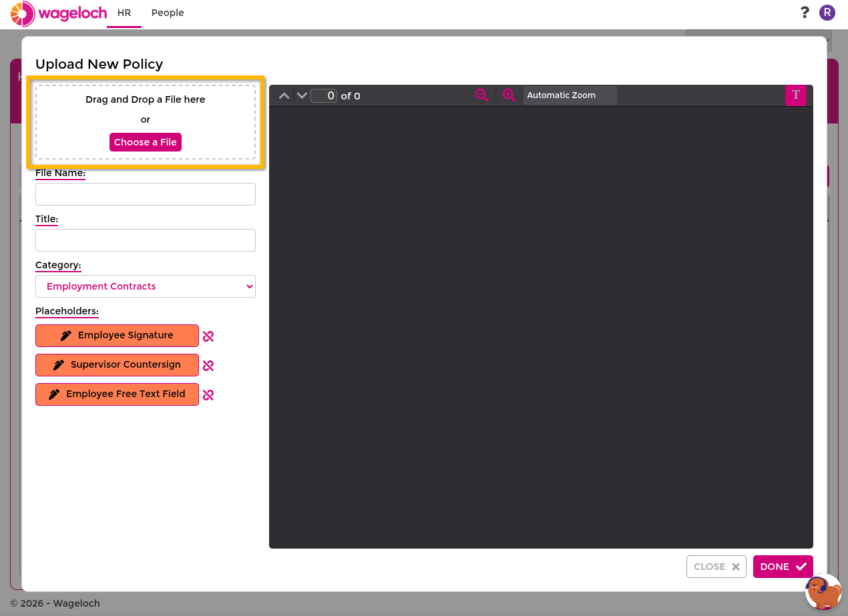The height and width of the screenshot is (616, 848).
Task: Unlink the Employee Free Text Field placeholder
Action: point(208,395)
